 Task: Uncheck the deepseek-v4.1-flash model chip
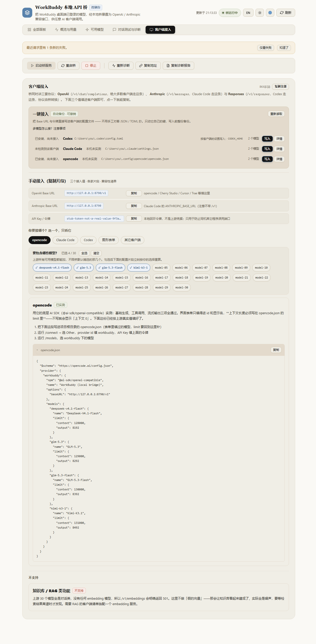(52, 268)
